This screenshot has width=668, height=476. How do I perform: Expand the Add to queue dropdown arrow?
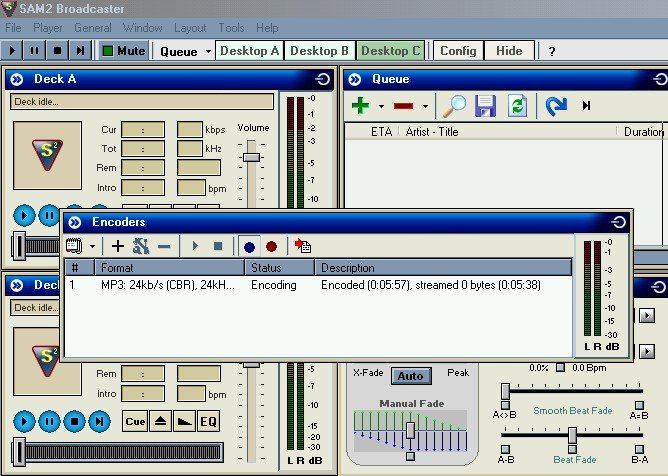click(381, 106)
